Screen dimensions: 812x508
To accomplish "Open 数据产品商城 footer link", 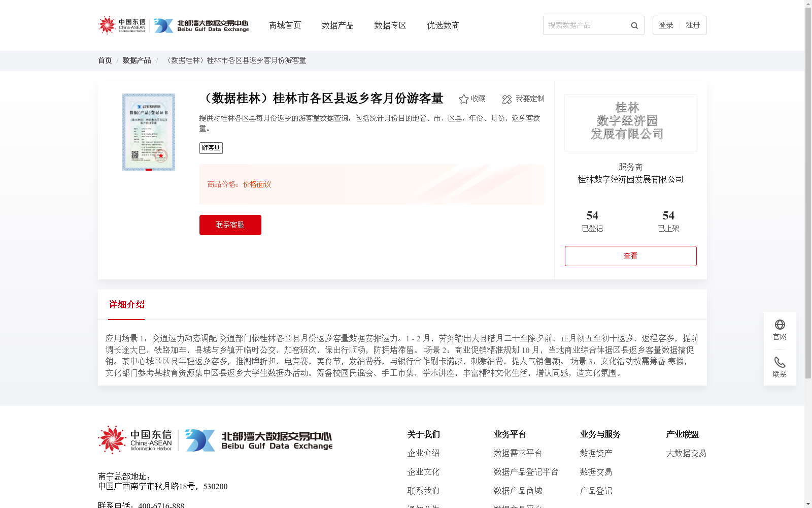I will tap(518, 491).
